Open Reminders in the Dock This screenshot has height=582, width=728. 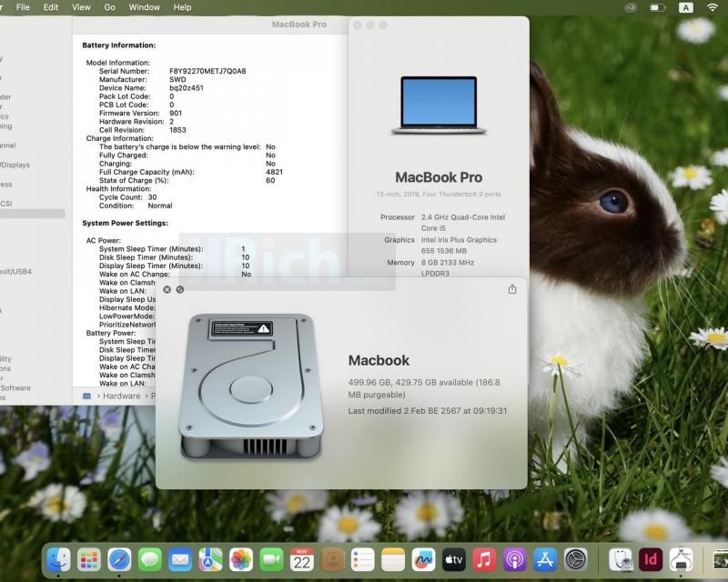(362, 560)
